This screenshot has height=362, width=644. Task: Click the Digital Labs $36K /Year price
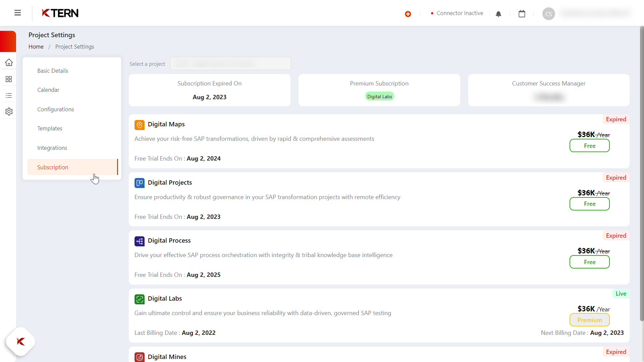click(x=593, y=309)
